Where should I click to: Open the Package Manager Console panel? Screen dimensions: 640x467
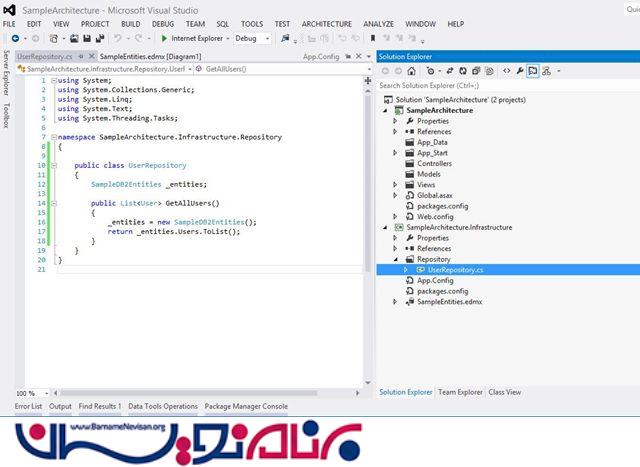pos(246,406)
